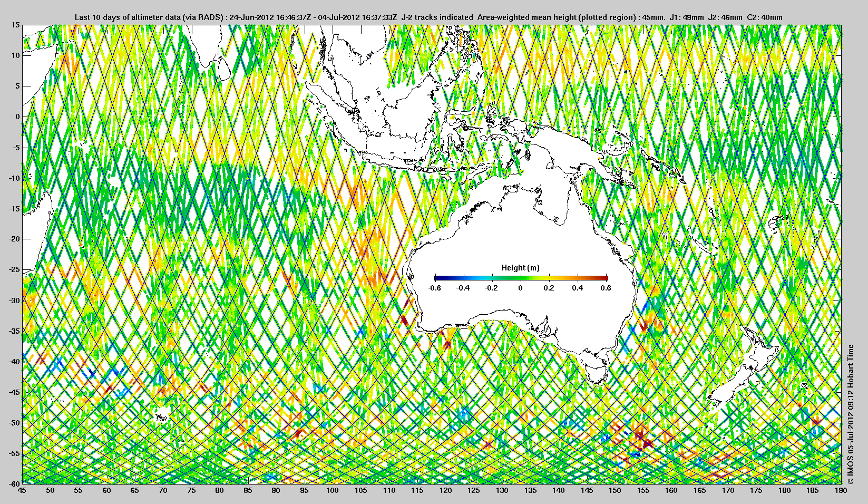The height and width of the screenshot is (504, 868).
Task: Select the 0.6 colorbar tick label
Action: (606, 288)
